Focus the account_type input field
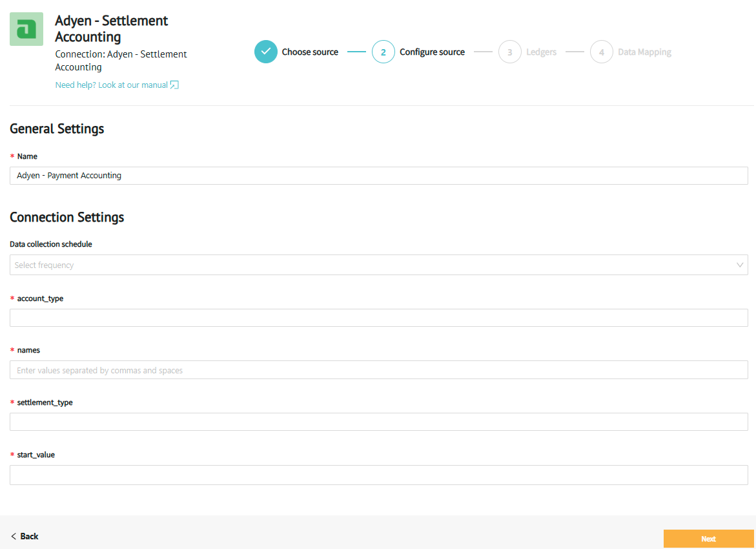756x549 pixels. click(x=378, y=318)
